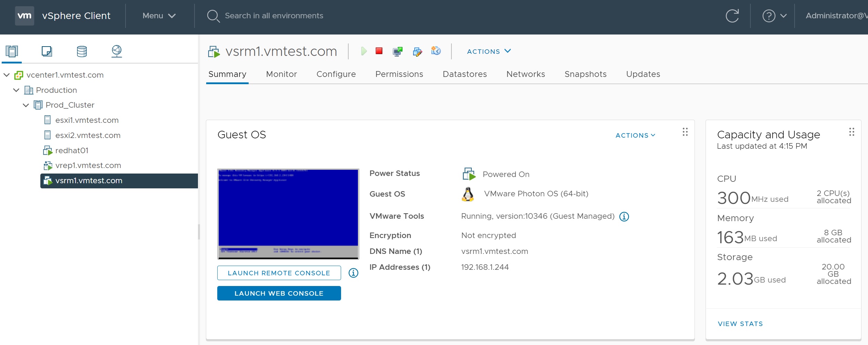This screenshot has height=345, width=868.
Task: Open the Hosts and Clusters inventory view
Action: 12,51
